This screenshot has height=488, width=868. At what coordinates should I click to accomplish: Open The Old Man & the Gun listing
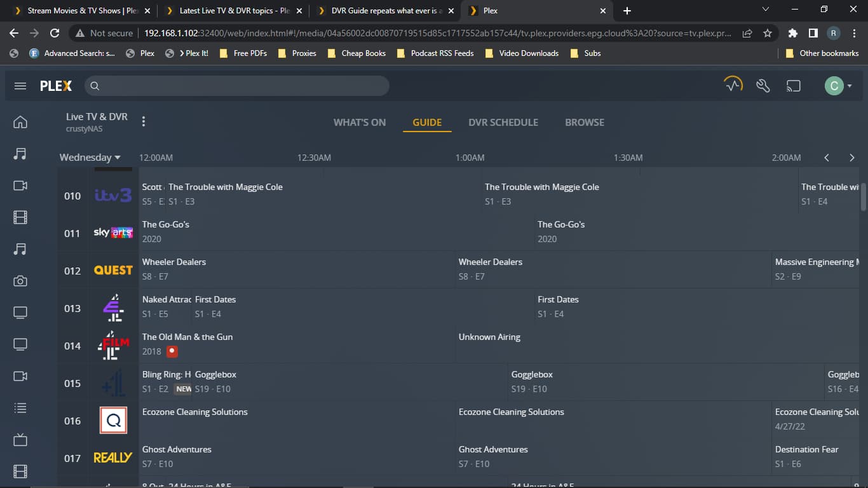pos(297,345)
